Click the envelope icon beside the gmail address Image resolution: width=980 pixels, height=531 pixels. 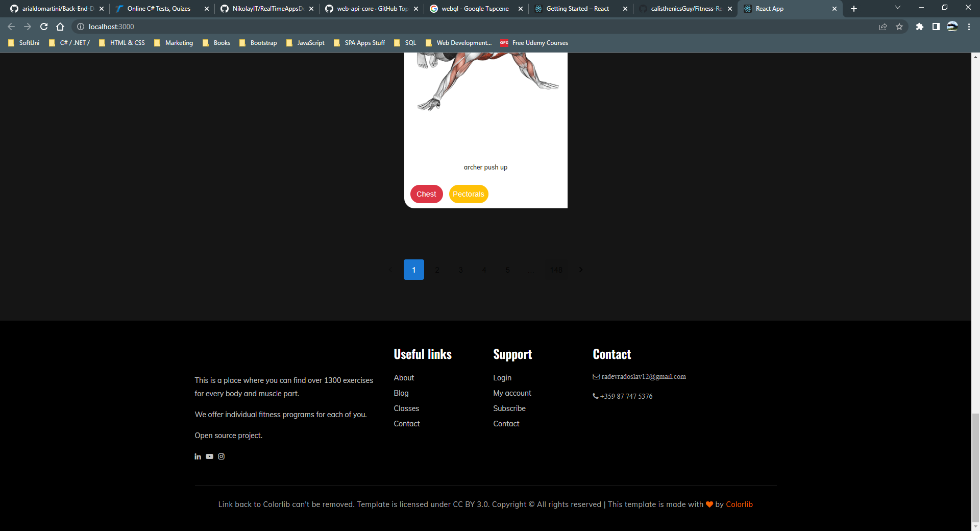coord(597,376)
